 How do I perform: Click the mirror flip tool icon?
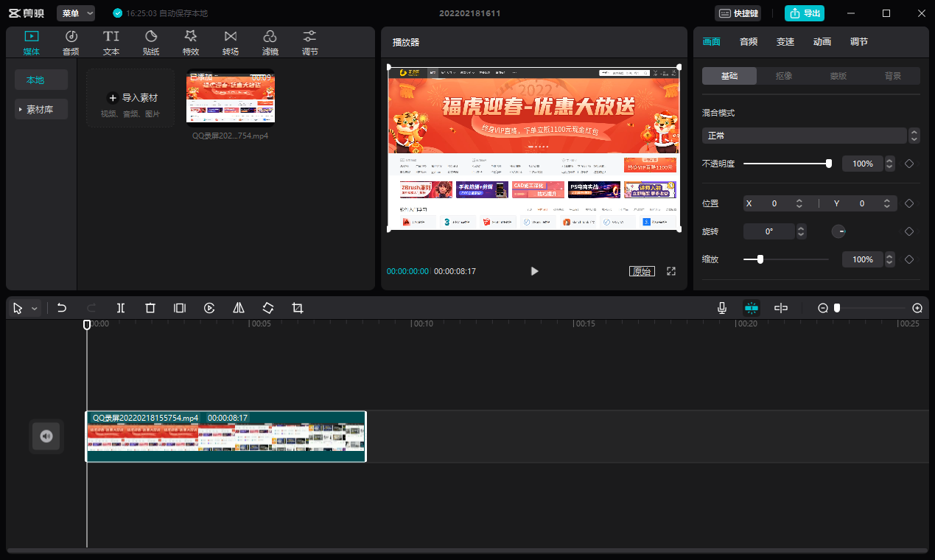pyautogui.click(x=239, y=308)
